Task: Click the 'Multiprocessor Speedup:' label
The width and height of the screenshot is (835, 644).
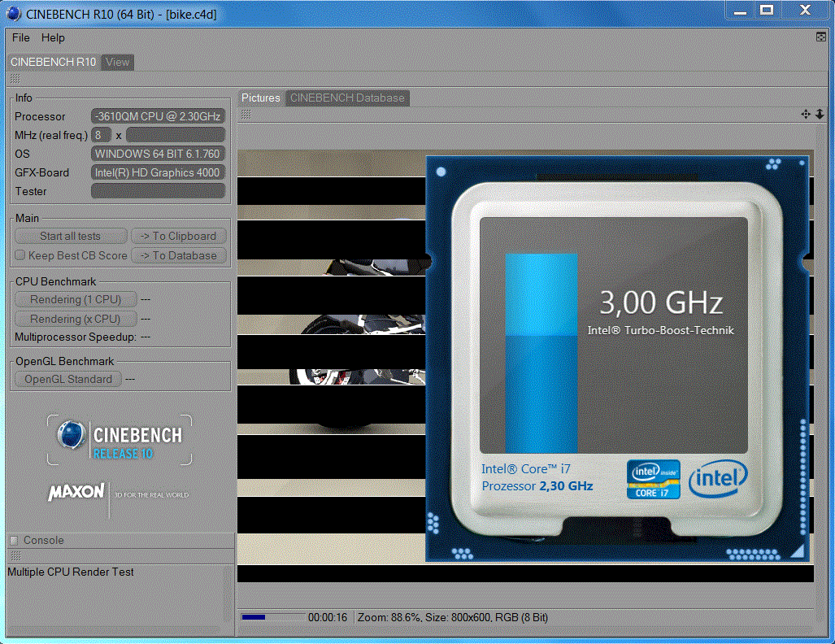Action: click(76, 337)
